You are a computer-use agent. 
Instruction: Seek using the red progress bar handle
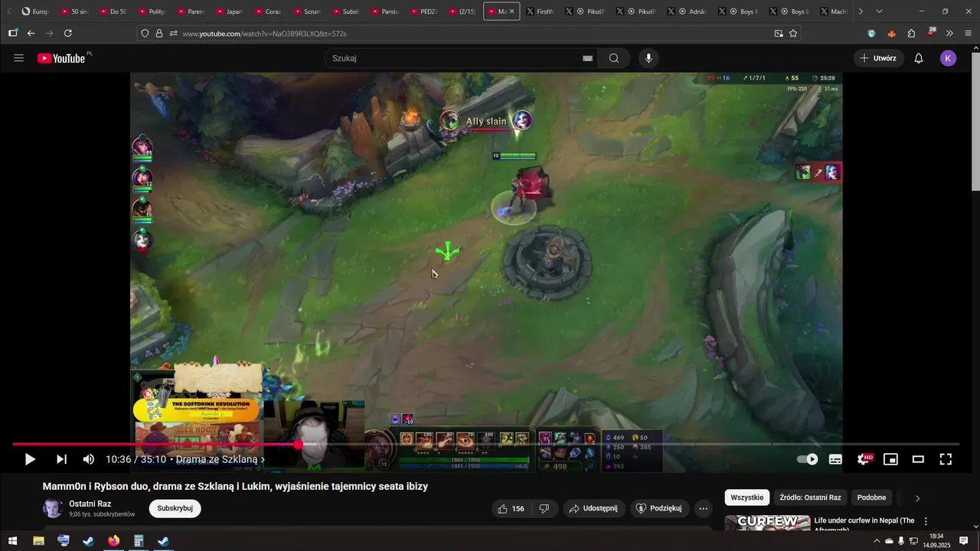coord(298,444)
